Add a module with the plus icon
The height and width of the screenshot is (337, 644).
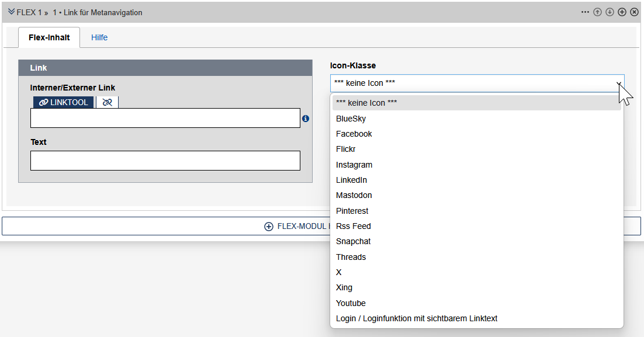[x=622, y=12]
